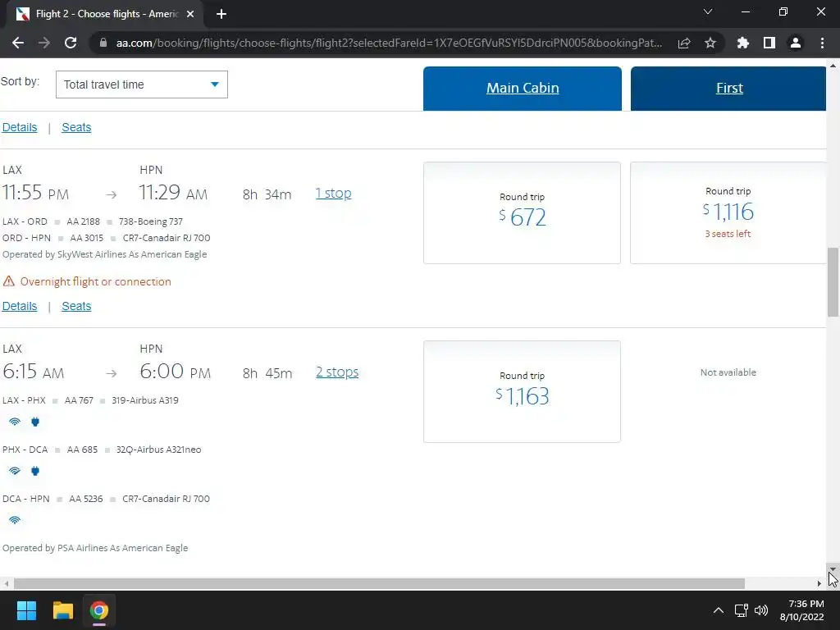840x630 pixels.
Task: Select the First class fare tab
Action: (728, 89)
